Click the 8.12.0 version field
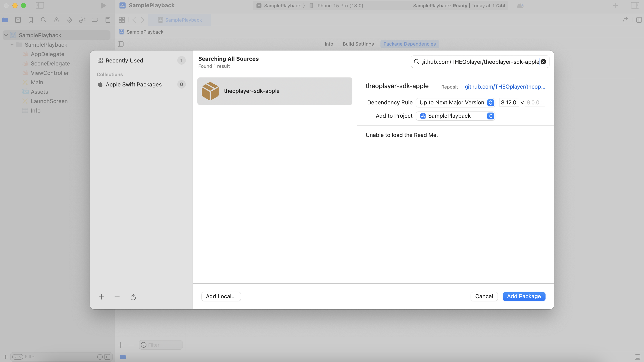The image size is (644, 362). [508, 102]
